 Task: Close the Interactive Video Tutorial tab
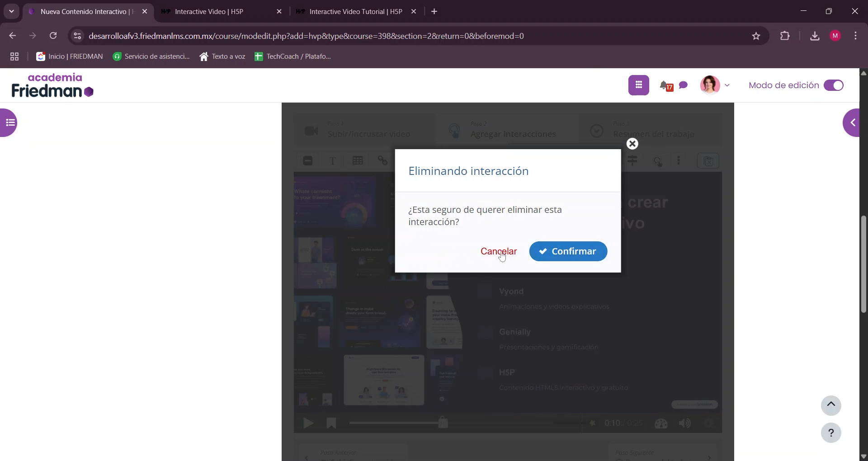414,12
